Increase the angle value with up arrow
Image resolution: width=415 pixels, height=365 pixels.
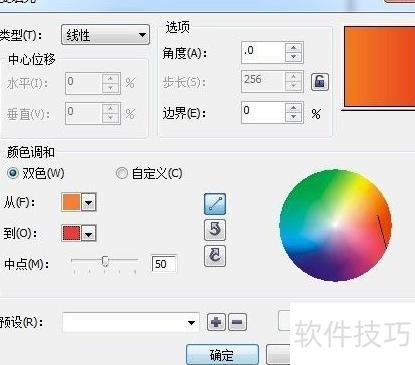tap(293, 48)
